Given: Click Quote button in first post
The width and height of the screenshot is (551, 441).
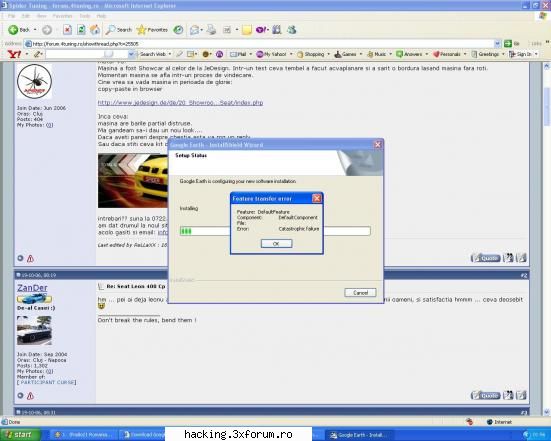Looking at the screenshot, I should tap(485, 258).
